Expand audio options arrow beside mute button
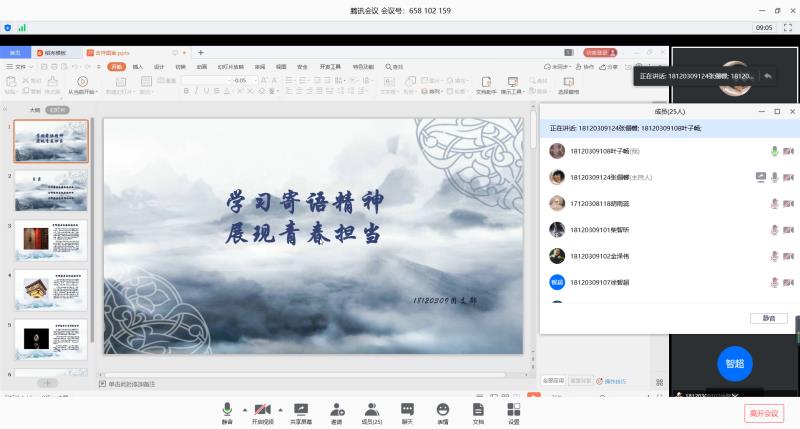The width and height of the screenshot is (800, 429). (x=243, y=408)
